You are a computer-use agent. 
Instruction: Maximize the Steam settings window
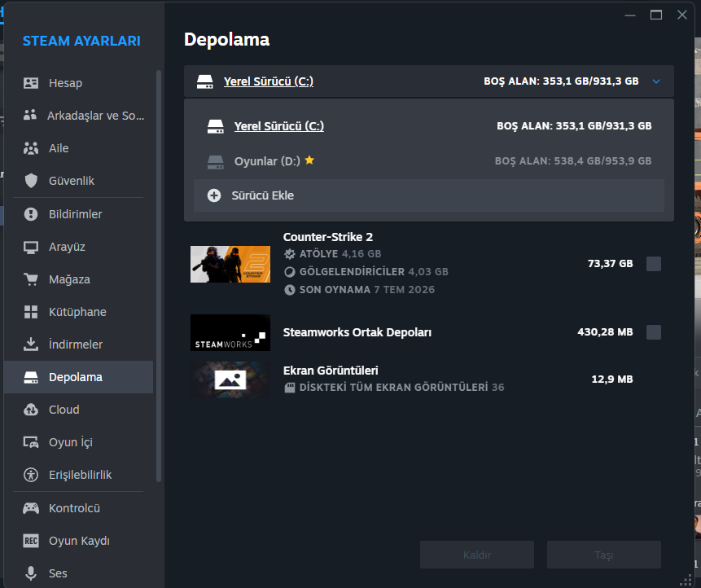click(656, 15)
